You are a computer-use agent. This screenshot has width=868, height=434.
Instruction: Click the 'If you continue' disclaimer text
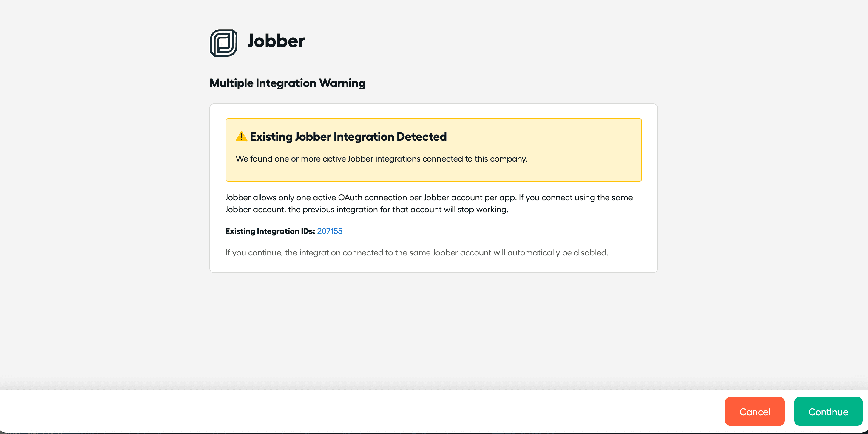[x=416, y=252]
